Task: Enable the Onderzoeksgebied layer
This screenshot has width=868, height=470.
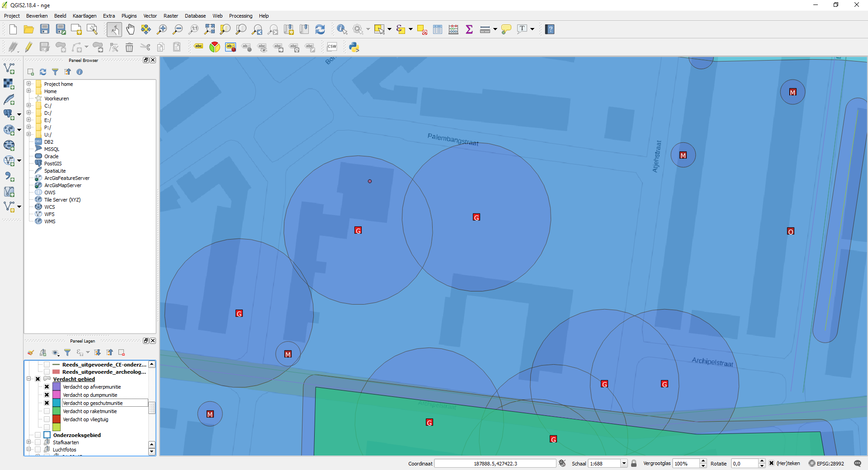Action: pyautogui.click(x=38, y=435)
